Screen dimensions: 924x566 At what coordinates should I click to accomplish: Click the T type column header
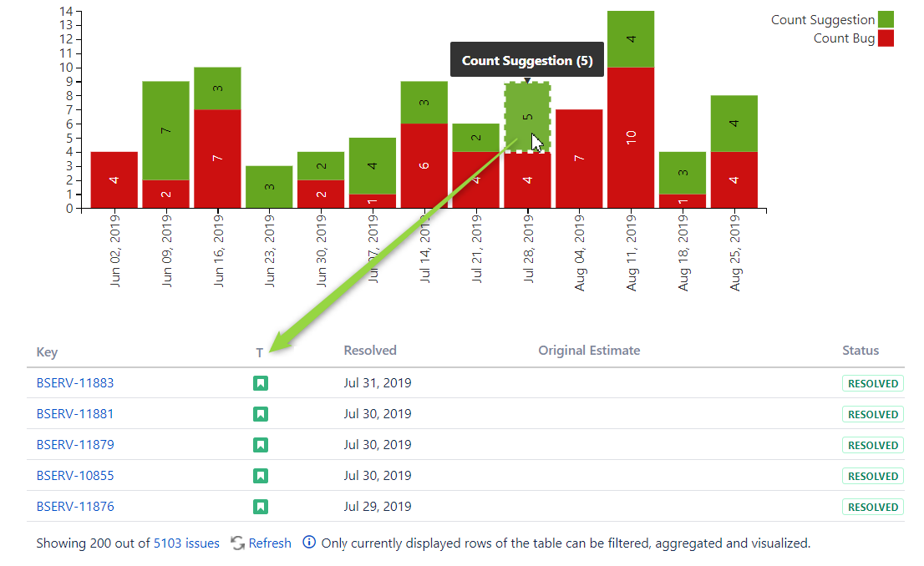pyautogui.click(x=260, y=352)
